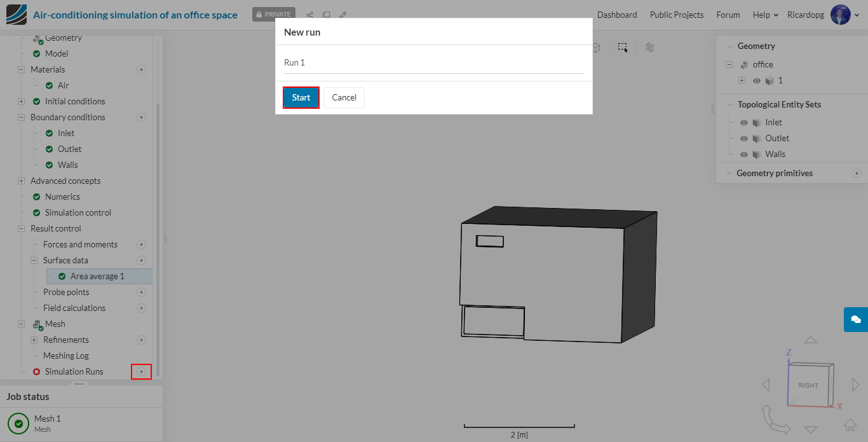Click the wireframe mesh view icon
This screenshot has height=442, width=868.
pos(649,47)
